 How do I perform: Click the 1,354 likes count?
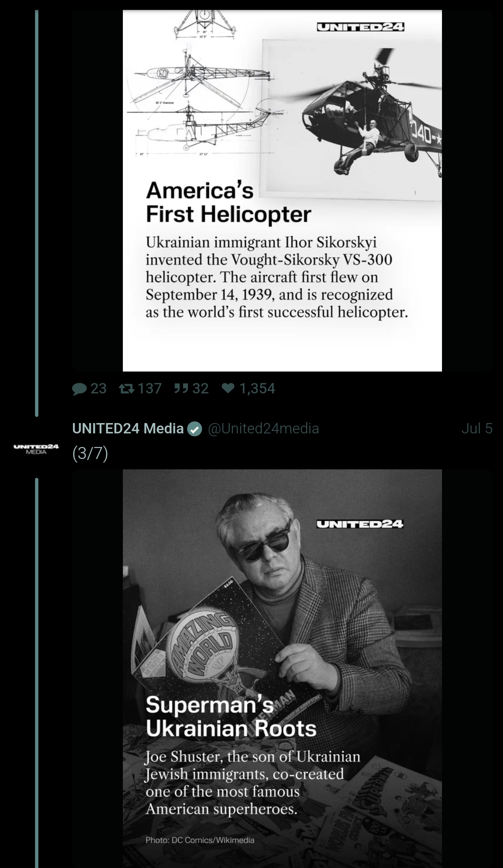pyautogui.click(x=257, y=388)
